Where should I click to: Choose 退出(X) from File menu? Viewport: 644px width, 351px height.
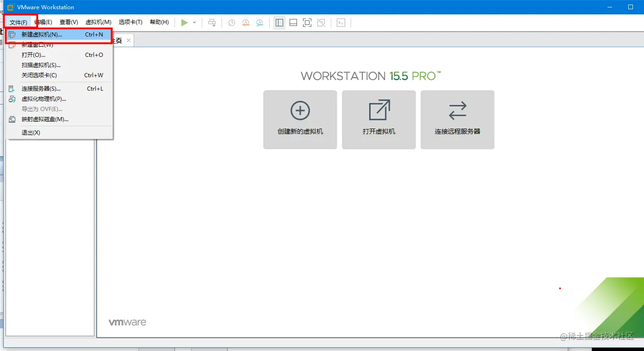[59, 133]
